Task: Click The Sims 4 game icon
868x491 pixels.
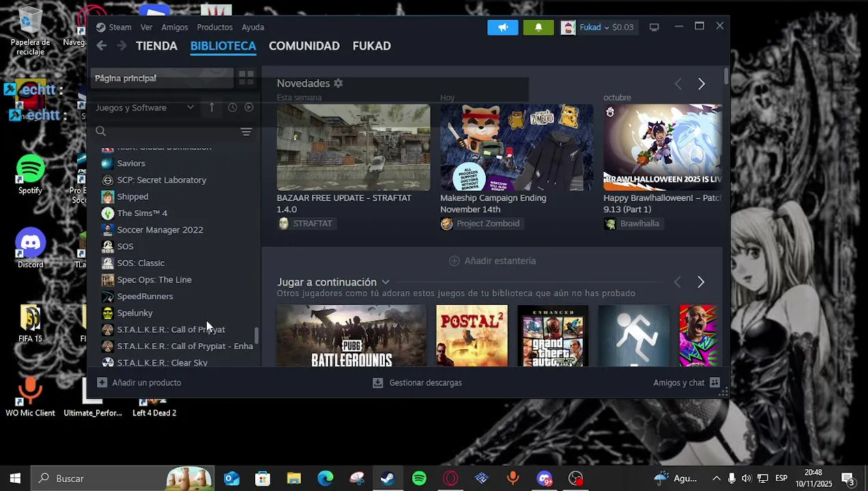Action: (x=107, y=213)
